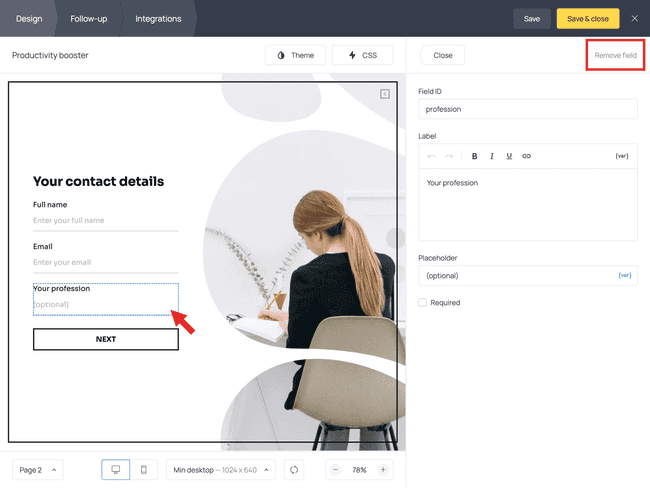Click the label text area
Screen dimensions: 650x488
coord(528,204)
